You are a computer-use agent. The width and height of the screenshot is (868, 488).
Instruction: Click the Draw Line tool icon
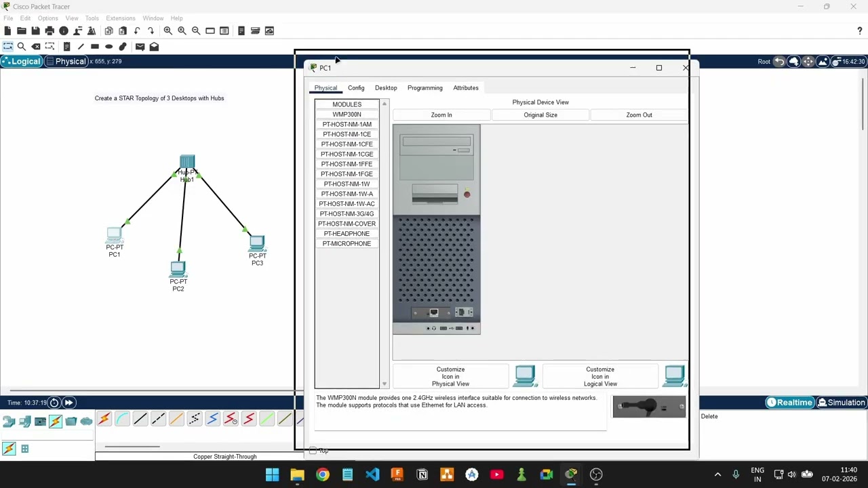(x=81, y=46)
